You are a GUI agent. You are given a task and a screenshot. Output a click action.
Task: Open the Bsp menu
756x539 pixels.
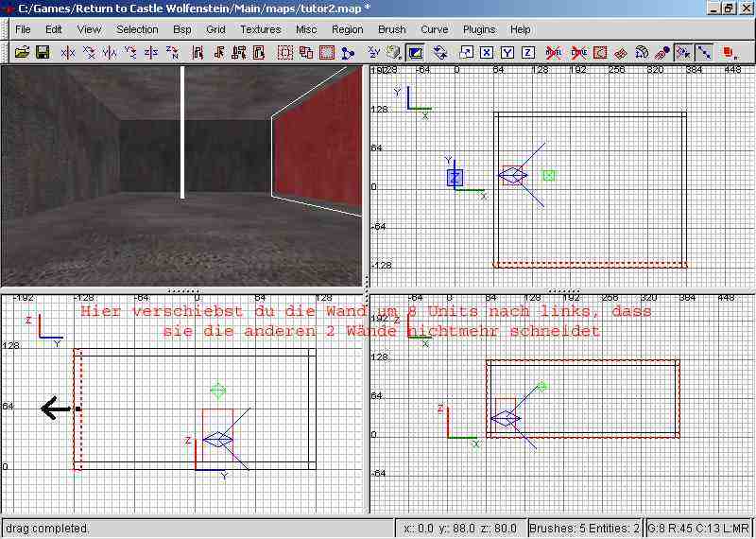point(181,29)
